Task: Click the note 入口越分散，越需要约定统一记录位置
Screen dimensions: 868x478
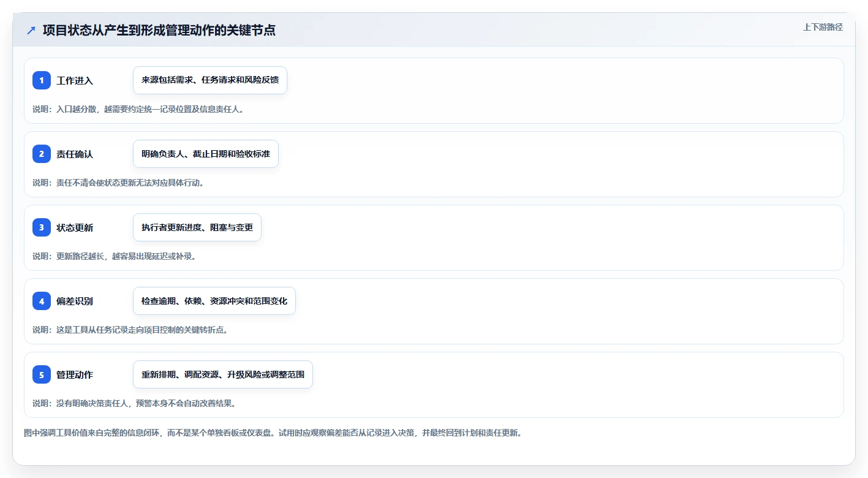Action: (138, 109)
